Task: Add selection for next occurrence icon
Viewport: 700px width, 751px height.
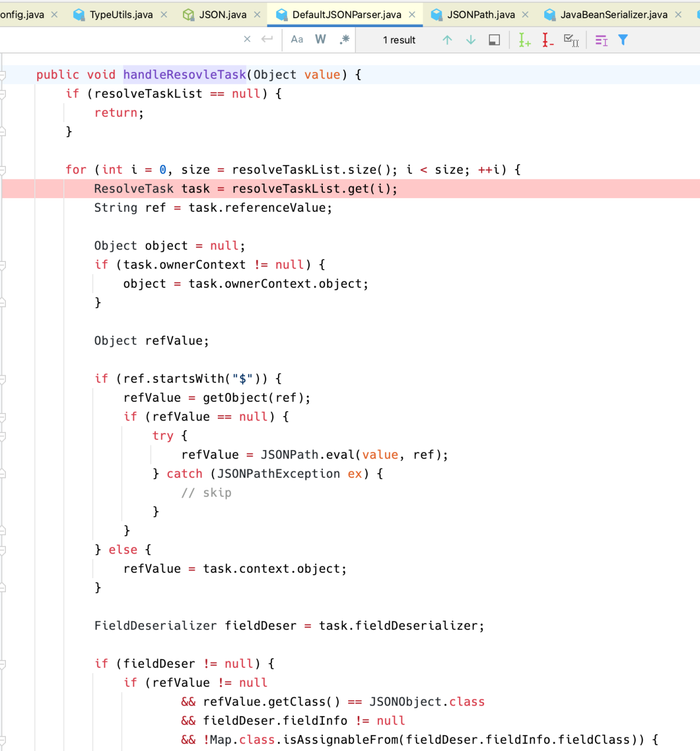Action: 524,40
